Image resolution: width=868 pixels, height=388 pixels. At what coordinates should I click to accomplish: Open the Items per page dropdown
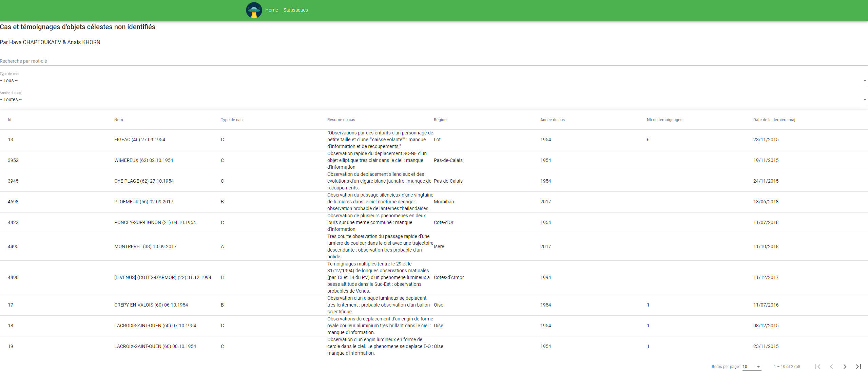click(752, 367)
